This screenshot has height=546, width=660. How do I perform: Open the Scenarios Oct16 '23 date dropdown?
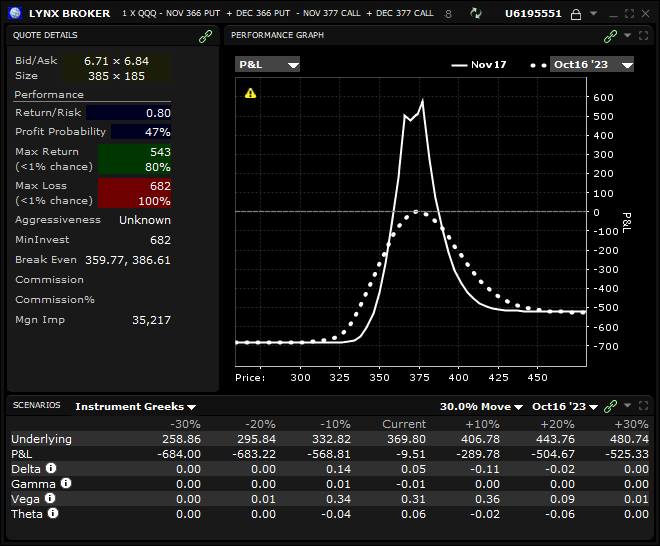pos(565,407)
